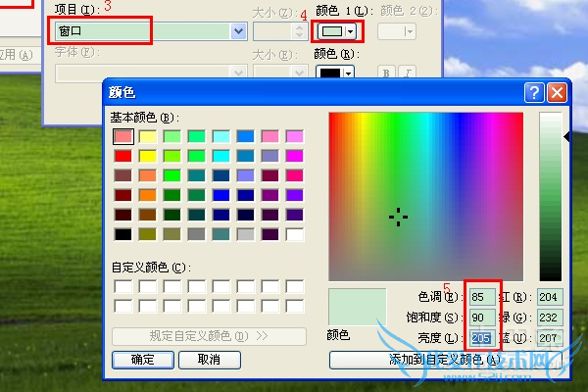Viewport: 588px width, 392px height.
Task: Click the Hue value field showing 85
Action: pyautogui.click(x=482, y=297)
